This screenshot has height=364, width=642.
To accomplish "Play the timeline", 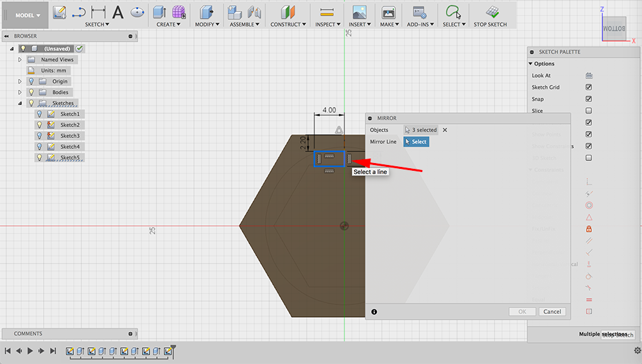I will [30, 351].
